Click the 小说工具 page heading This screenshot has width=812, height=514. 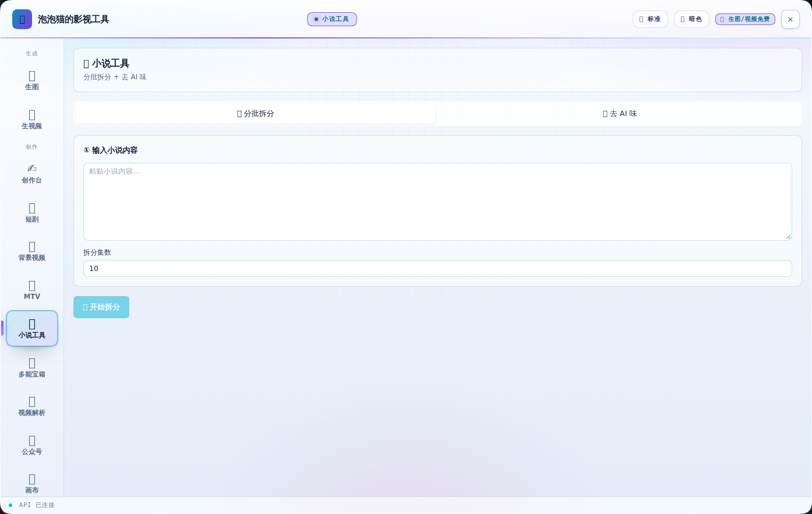tap(107, 64)
